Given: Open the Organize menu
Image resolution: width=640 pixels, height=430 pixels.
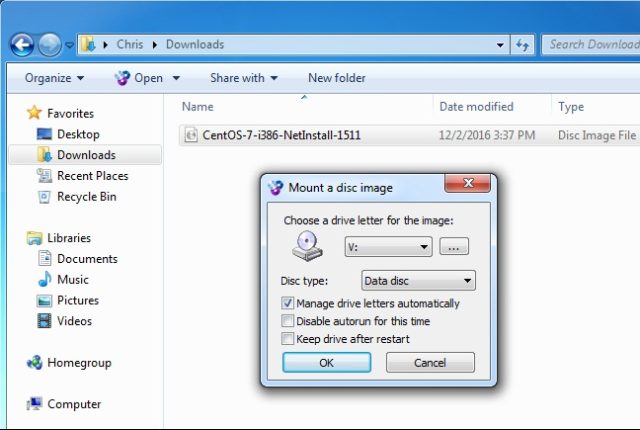Looking at the screenshot, I should point(54,78).
